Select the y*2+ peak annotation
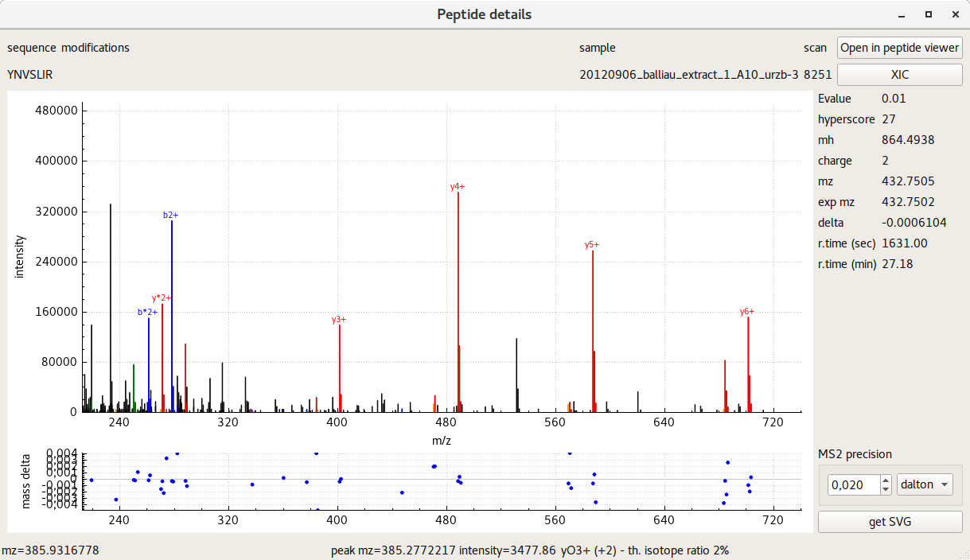This screenshot has height=560, width=970. click(x=162, y=298)
